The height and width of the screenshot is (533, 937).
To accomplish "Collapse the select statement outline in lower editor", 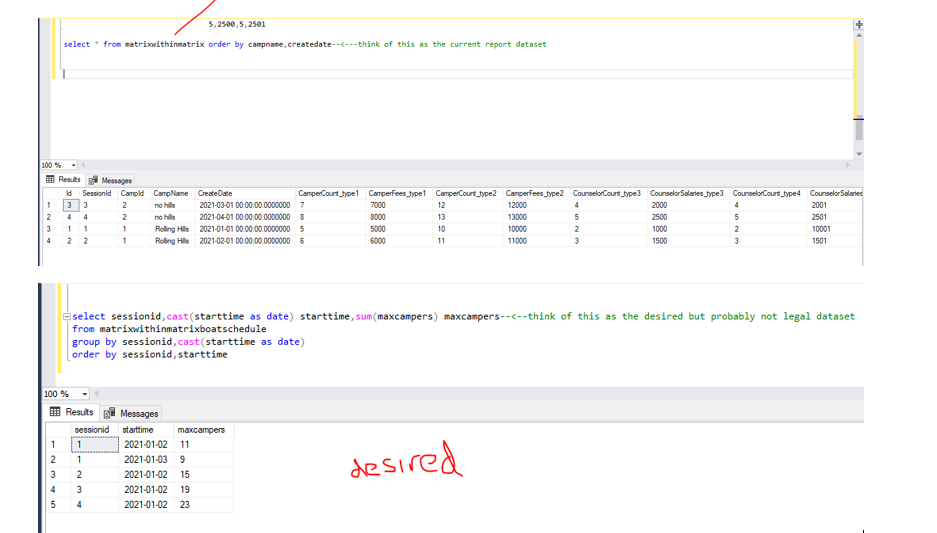I will pyautogui.click(x=67, y=317).
